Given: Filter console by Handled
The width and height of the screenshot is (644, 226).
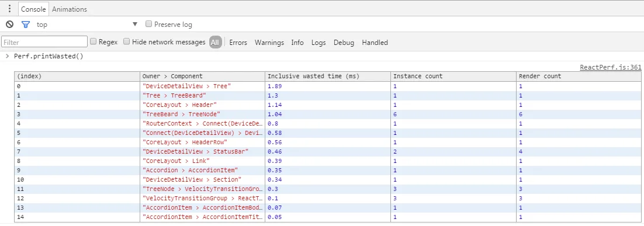Looking at the screenshot, I should [x=375, y=42].
